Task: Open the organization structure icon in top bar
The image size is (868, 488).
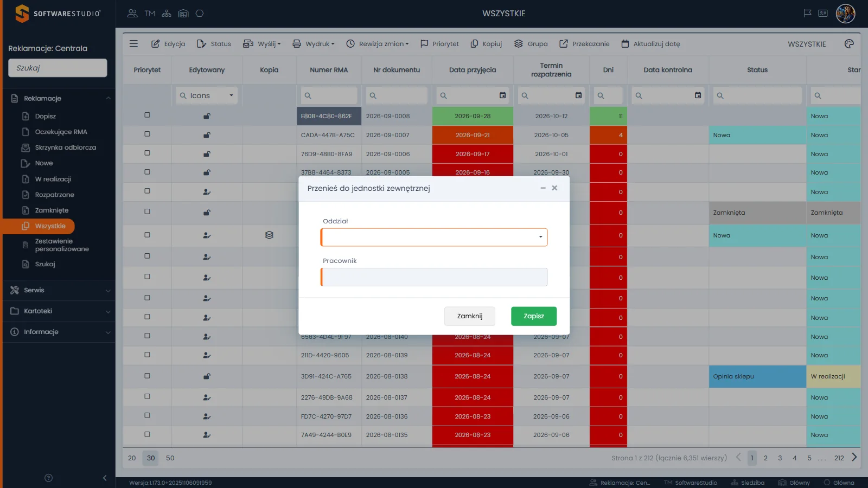Action: [x=167, y=14]
